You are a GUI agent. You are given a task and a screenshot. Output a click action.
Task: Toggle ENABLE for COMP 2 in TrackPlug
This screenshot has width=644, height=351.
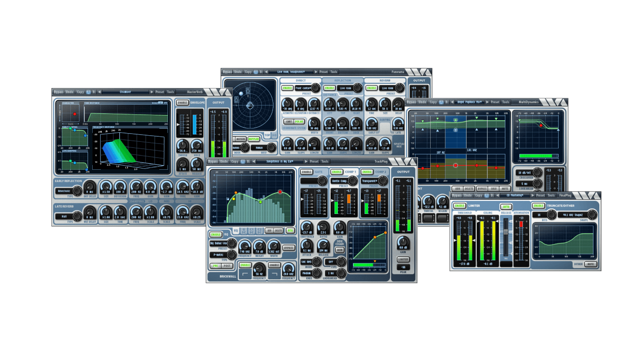click(x=367, y=172)
